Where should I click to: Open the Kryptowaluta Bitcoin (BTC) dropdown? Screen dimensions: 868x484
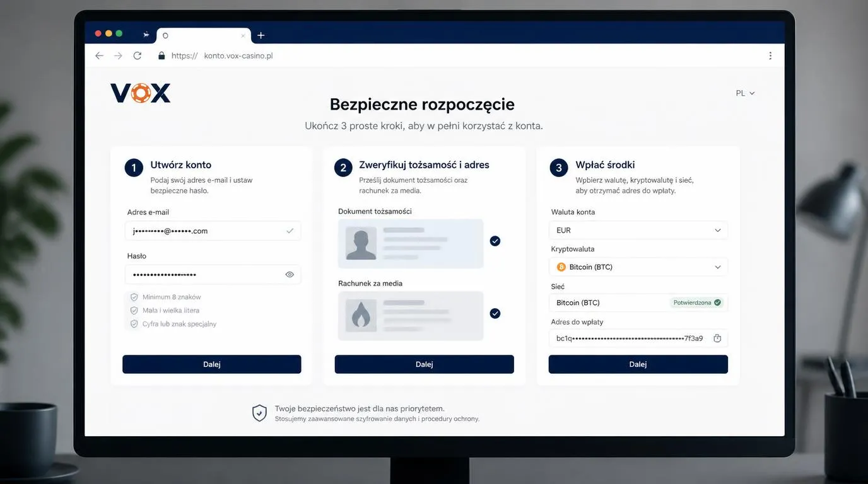coord(638,267)
